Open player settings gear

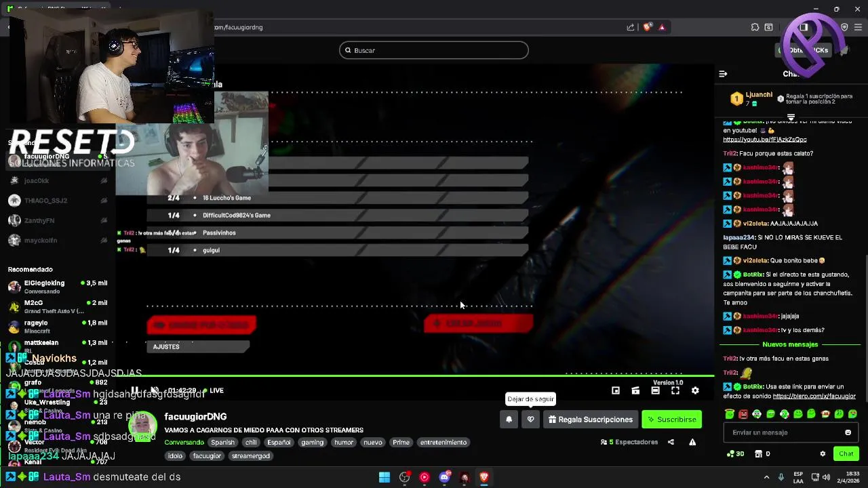tap(695, 390)
